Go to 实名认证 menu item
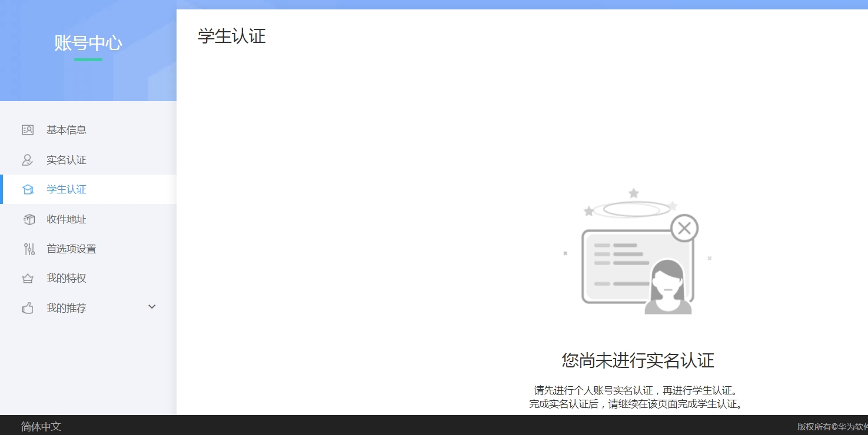The height and width of the screenshot is (435, 868). point(88,160)
